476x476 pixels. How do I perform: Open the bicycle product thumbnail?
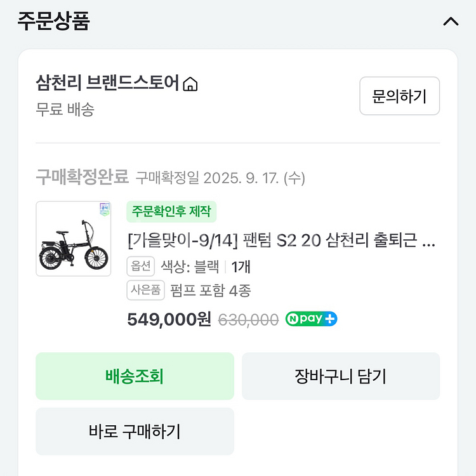(73, 239)
